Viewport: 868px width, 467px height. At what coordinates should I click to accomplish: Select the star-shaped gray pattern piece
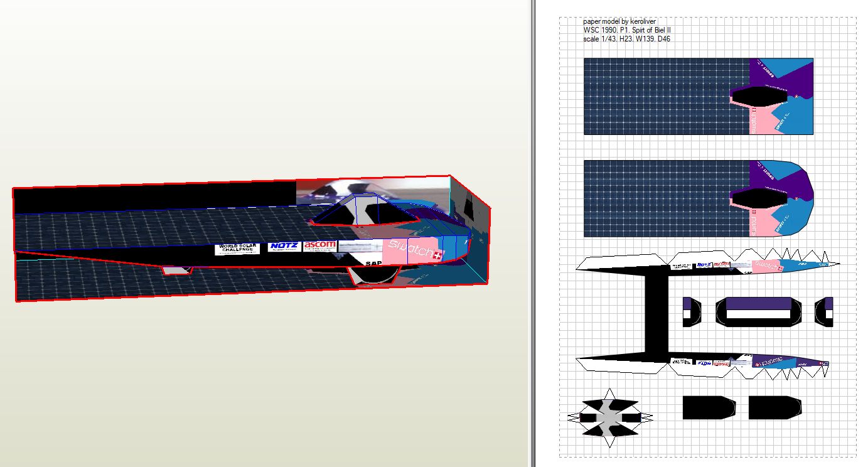pyautogui.click(x=609, y=417)
